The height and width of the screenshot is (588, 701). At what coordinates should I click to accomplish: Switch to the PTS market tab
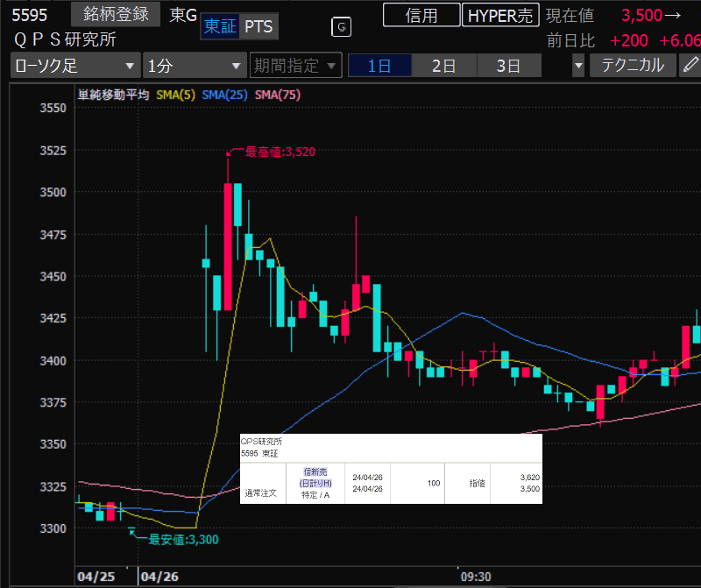point(258,26)
